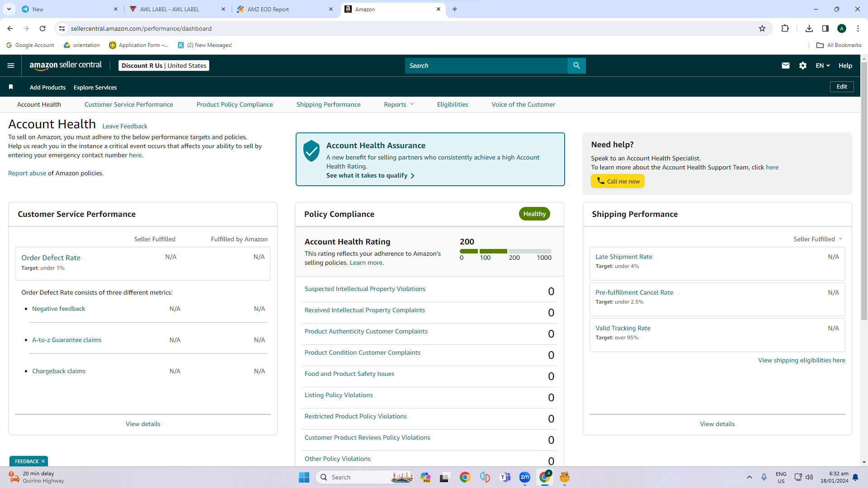Click the magnifier search button

coord(576,66)
